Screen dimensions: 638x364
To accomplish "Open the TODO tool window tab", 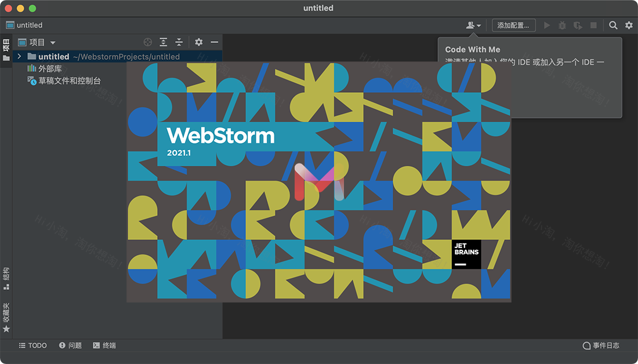I will [33, 345].
